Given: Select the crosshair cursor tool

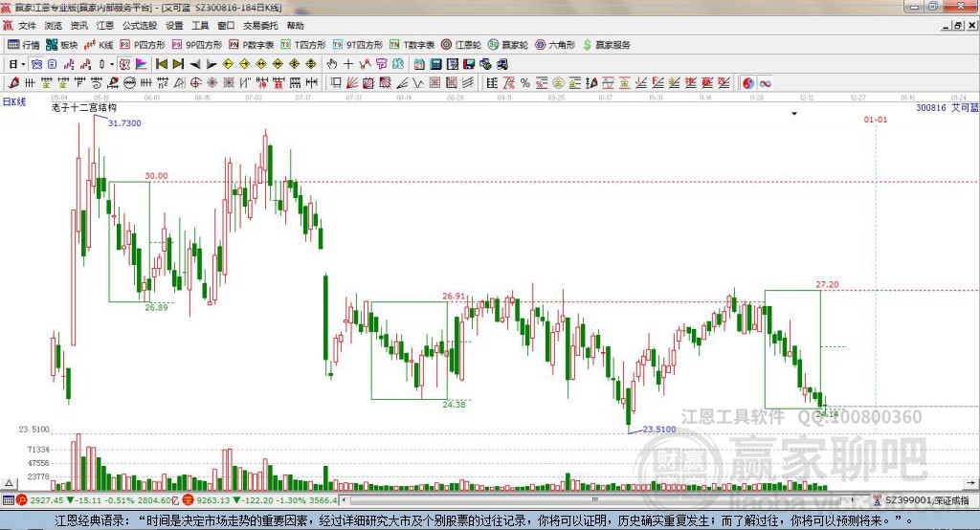Looking at the screenshot, I should point(348,64).
